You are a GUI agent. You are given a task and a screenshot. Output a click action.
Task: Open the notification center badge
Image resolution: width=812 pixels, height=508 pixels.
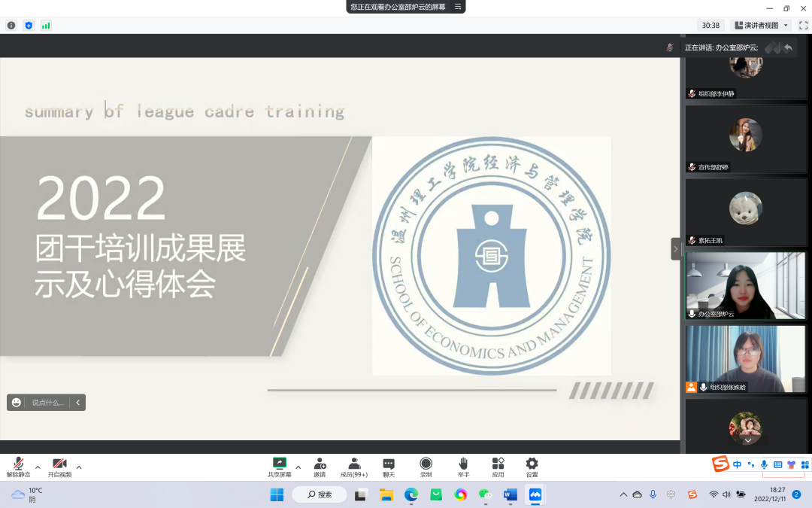(x=796, y=494)
